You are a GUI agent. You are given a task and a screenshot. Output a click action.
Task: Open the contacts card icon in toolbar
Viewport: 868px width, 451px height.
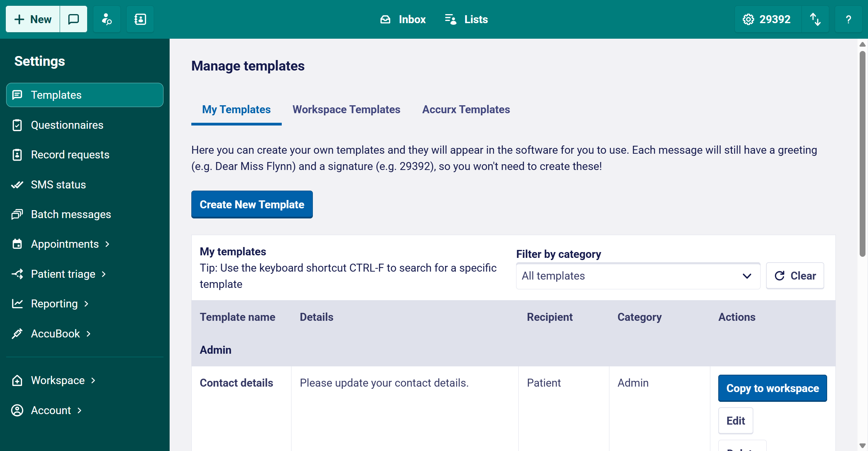tap(140, 19)
